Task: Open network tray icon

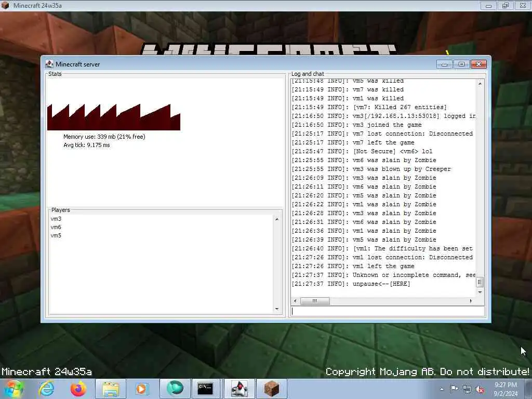Action: click(x=467, y=389)
